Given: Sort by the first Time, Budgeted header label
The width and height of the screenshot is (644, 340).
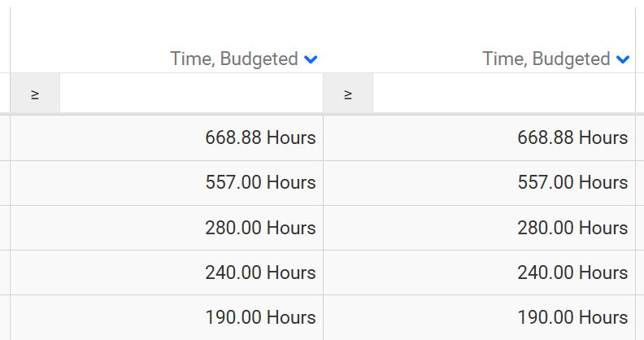Looking at the screenshot, I should (234, 59).
